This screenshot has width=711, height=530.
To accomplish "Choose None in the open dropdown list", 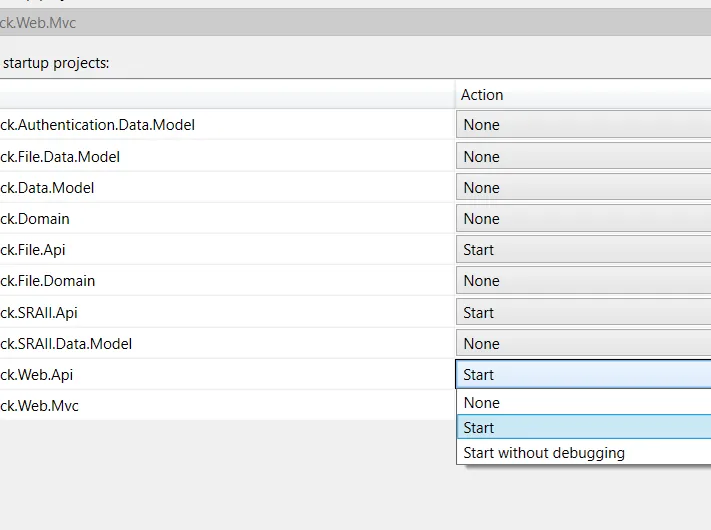I will [583, 403].
